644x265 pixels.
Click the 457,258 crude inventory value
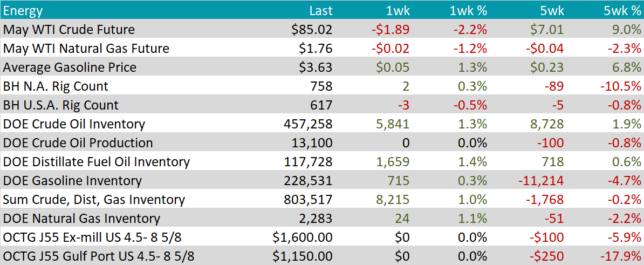[309, 124]
